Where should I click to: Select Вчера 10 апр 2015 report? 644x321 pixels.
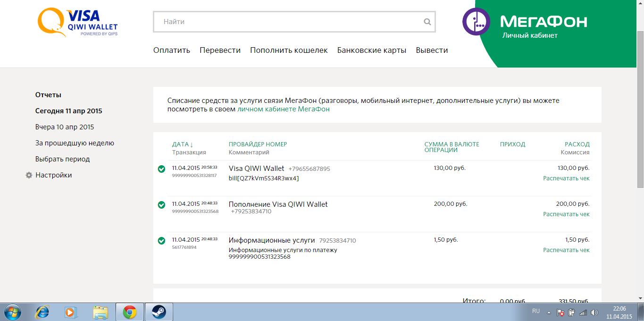click(65, 127)
